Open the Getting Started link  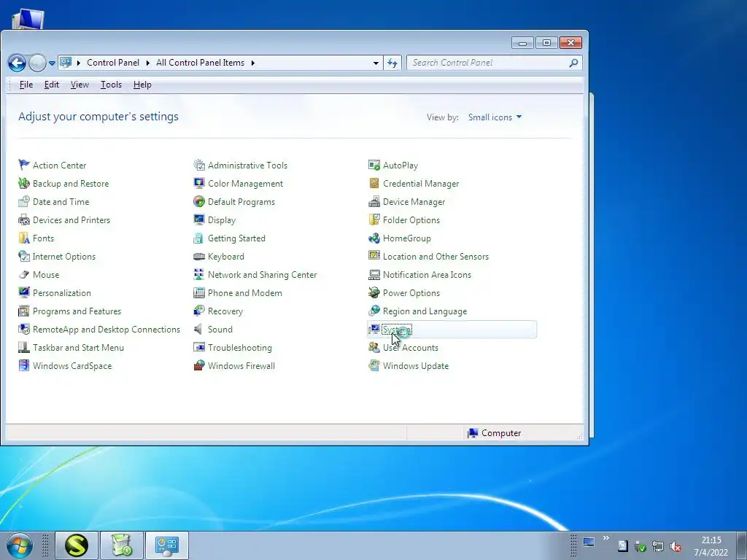pos(236,238)
